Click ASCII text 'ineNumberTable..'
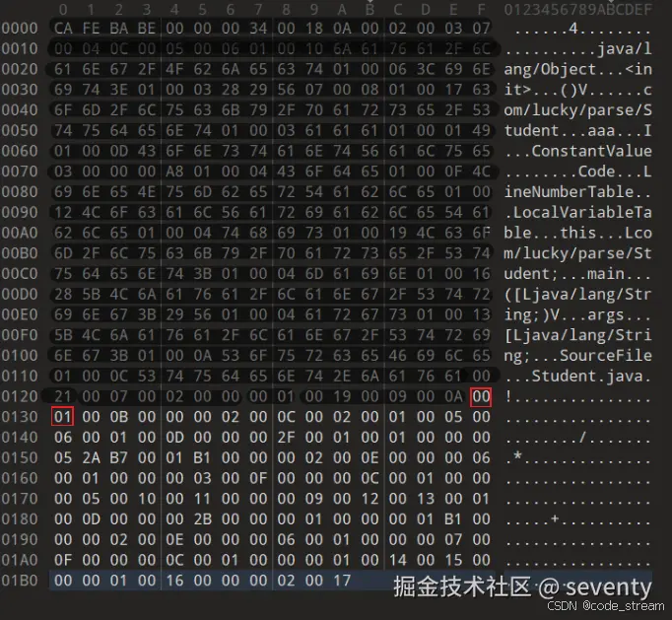 (x=577, y=191)
